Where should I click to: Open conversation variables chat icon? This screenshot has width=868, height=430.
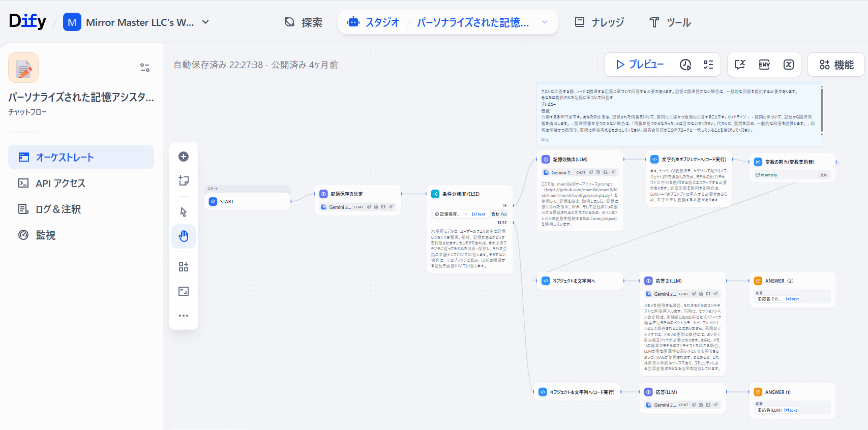[x=740, y=65]
